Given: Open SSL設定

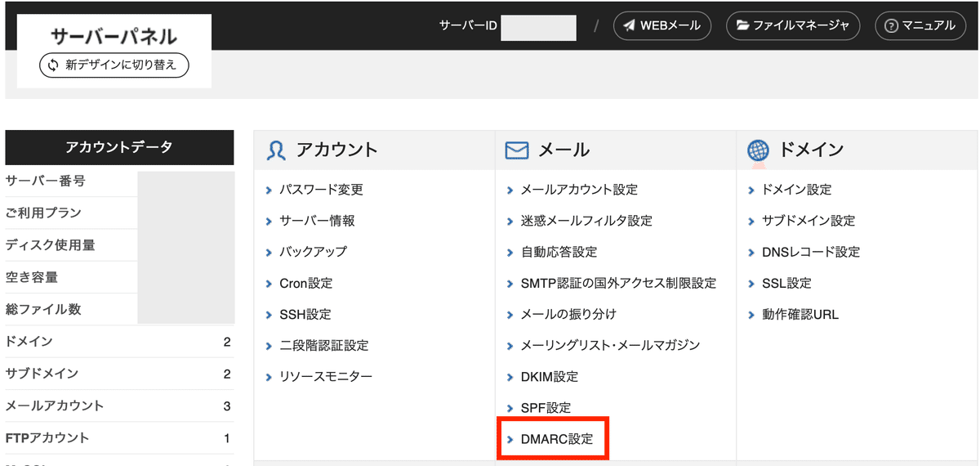Looking at the screenshot, I should pyautogui.click(x=788, y=283).
